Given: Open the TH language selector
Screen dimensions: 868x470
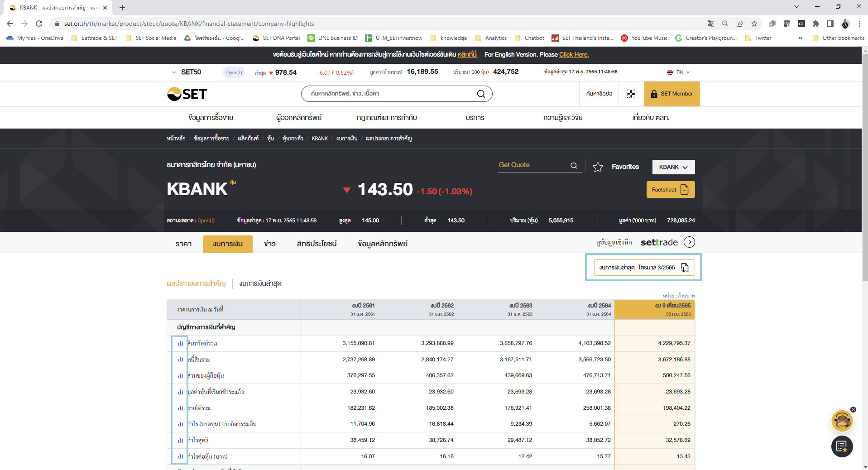Looking at the screenshot, I should point(678,72).
